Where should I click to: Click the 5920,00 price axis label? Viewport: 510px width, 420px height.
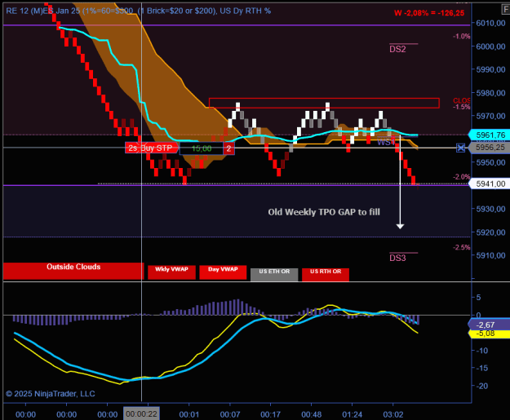pyautogui.click(x=490, y=232)
